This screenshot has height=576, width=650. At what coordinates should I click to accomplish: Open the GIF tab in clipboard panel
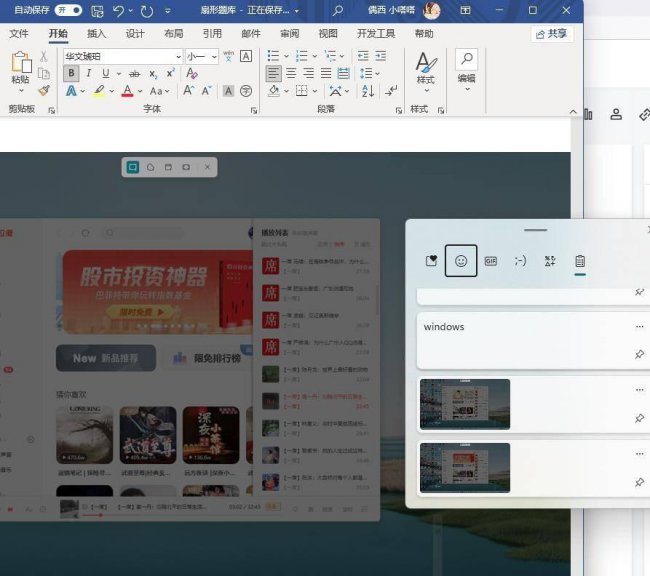[x=491, y=261]
